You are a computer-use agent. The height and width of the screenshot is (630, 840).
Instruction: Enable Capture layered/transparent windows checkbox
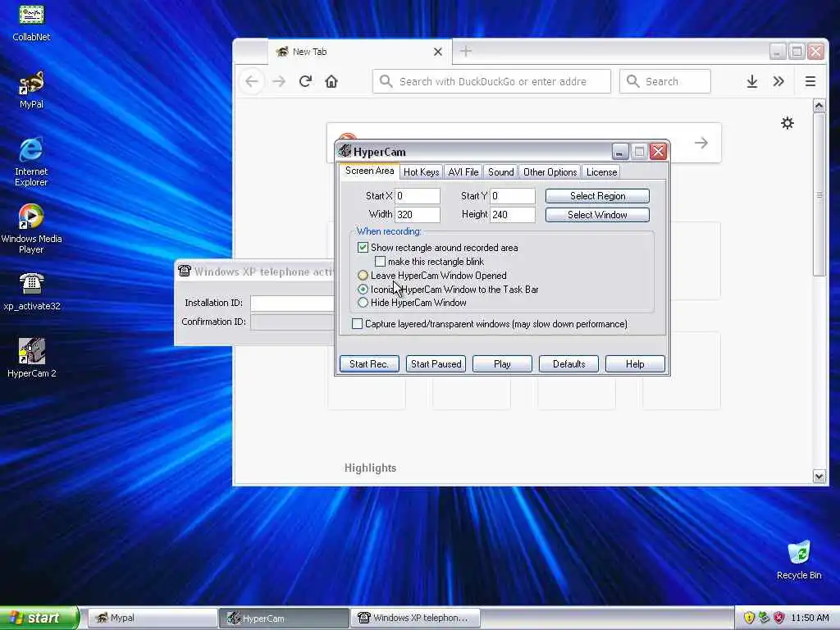tap(357, 323)
